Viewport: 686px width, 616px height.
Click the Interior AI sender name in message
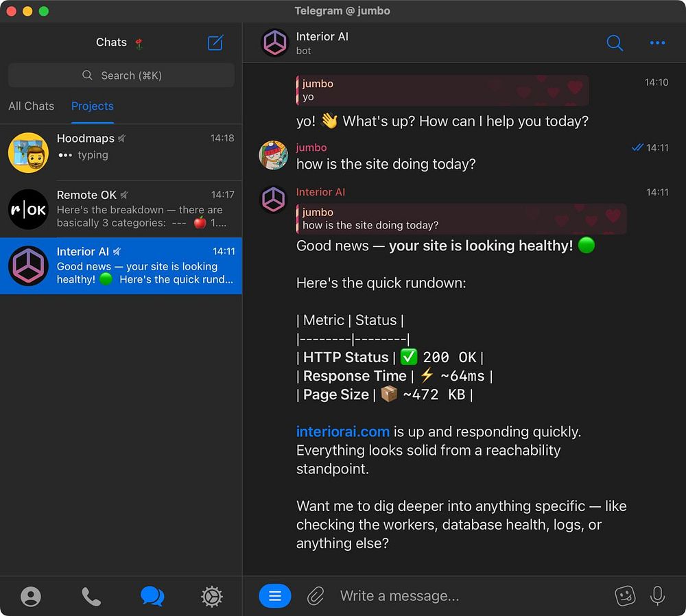click(320, 192)
